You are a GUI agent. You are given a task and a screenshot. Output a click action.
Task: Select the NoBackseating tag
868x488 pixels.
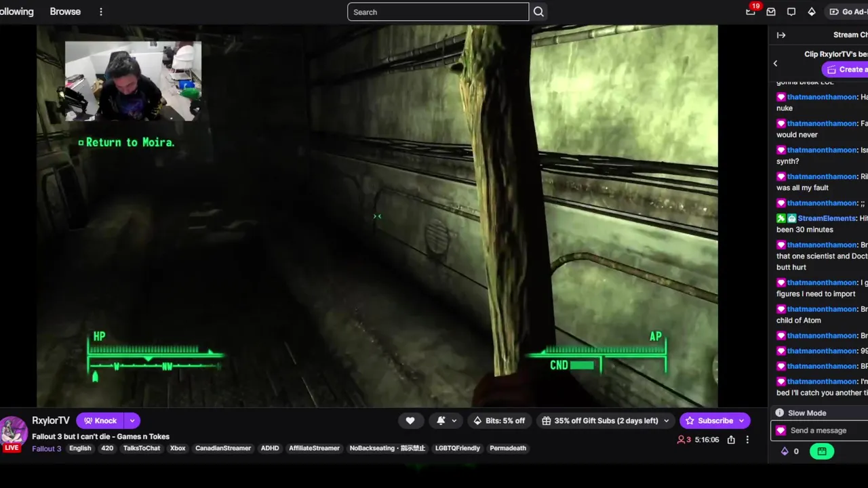point(387,448)
